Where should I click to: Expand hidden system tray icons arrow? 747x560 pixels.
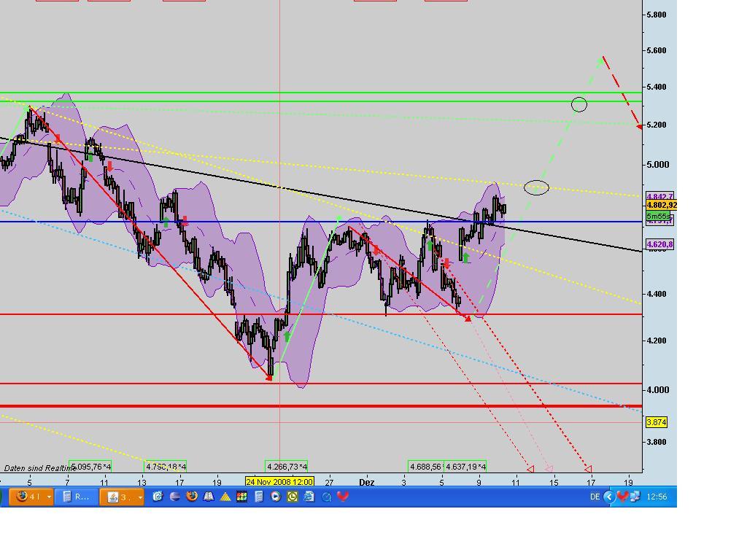609,497
